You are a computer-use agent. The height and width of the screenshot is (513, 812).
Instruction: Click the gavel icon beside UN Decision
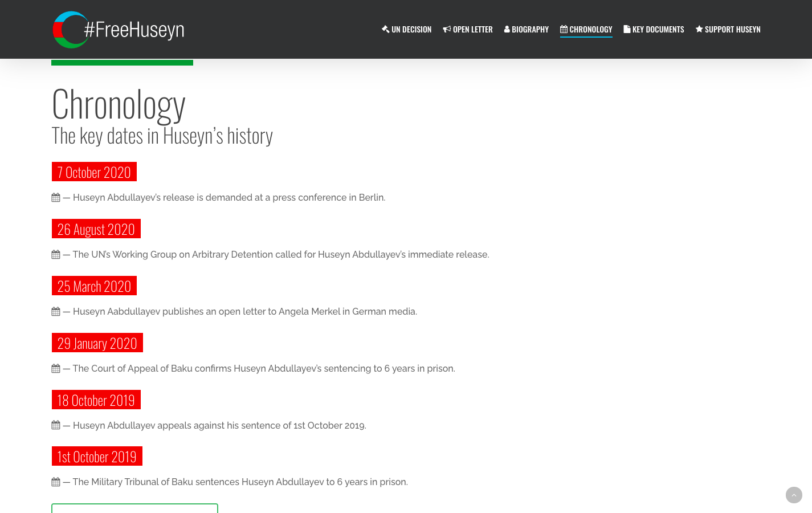(x=385, y=29)
